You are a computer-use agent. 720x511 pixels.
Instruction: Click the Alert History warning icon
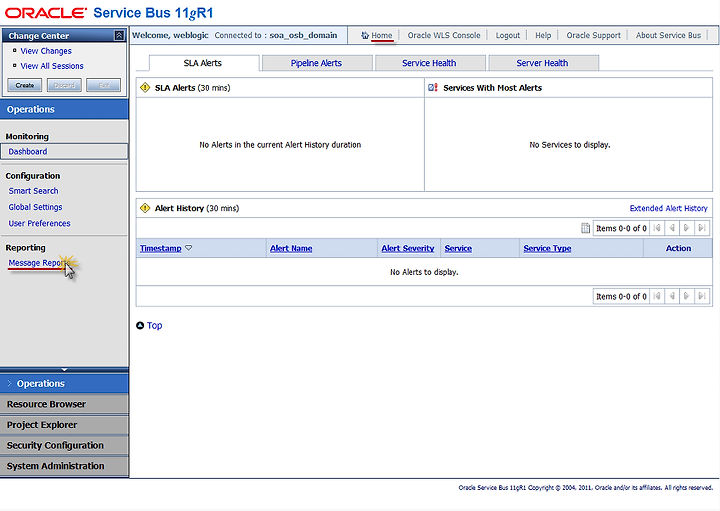click(x=145, y=208)
